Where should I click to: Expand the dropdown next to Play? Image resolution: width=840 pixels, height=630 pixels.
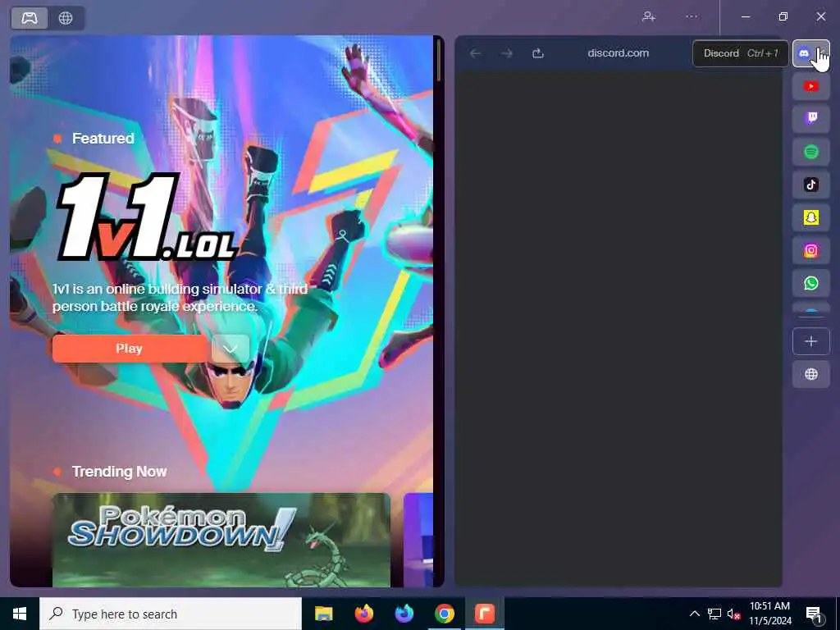pyautogui.click(x=231, y=349)
